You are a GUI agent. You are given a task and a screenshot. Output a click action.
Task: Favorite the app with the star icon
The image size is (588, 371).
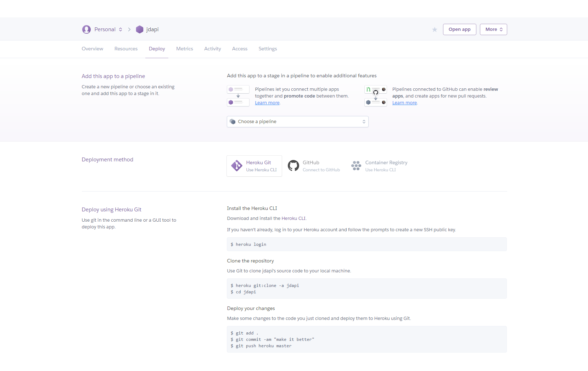(x=435, y=29)
